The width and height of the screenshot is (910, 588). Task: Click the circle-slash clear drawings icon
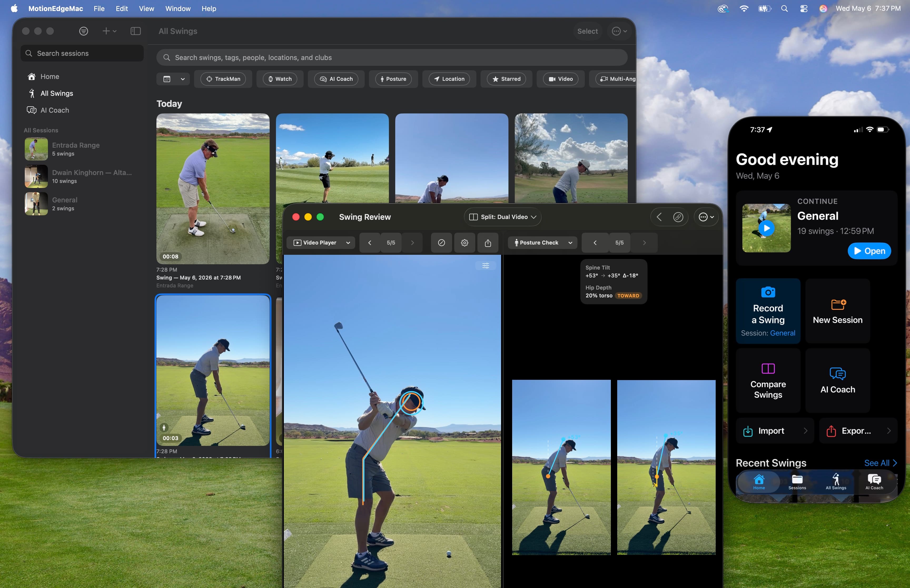[442, 243]
